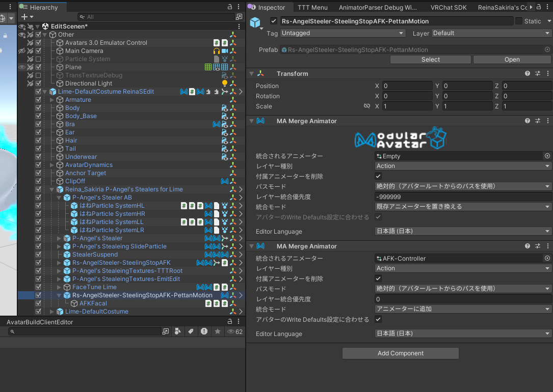The image size is (553, 392).
Task: Click the AvatarBuildClientEditor search field
Action: click(x=85, y=331)
